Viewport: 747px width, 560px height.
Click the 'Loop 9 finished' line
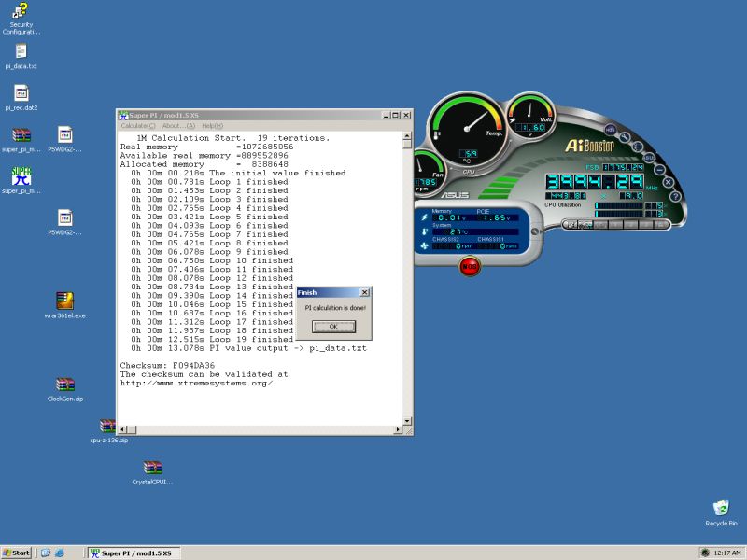tap(209, 252)
